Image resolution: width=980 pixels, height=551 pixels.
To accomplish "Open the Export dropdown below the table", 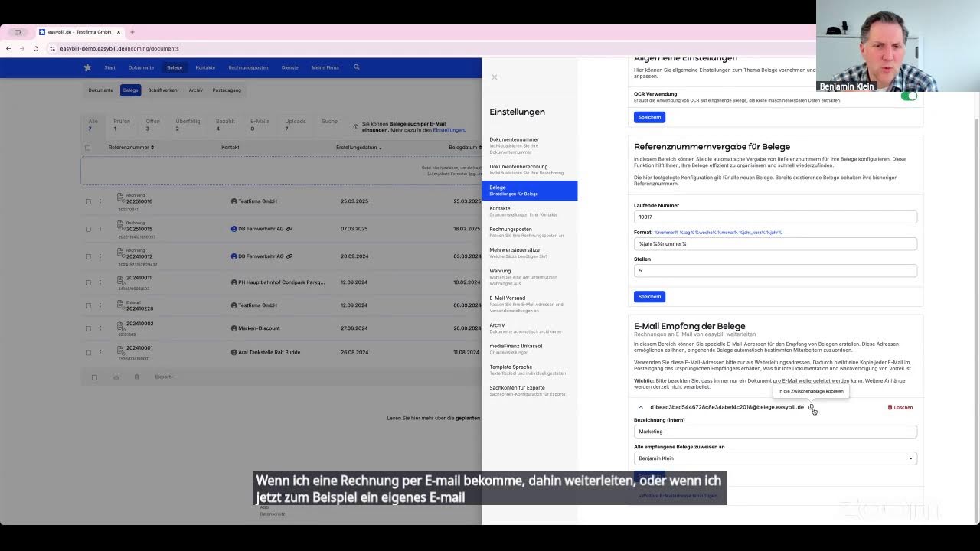I will [164, 377].
